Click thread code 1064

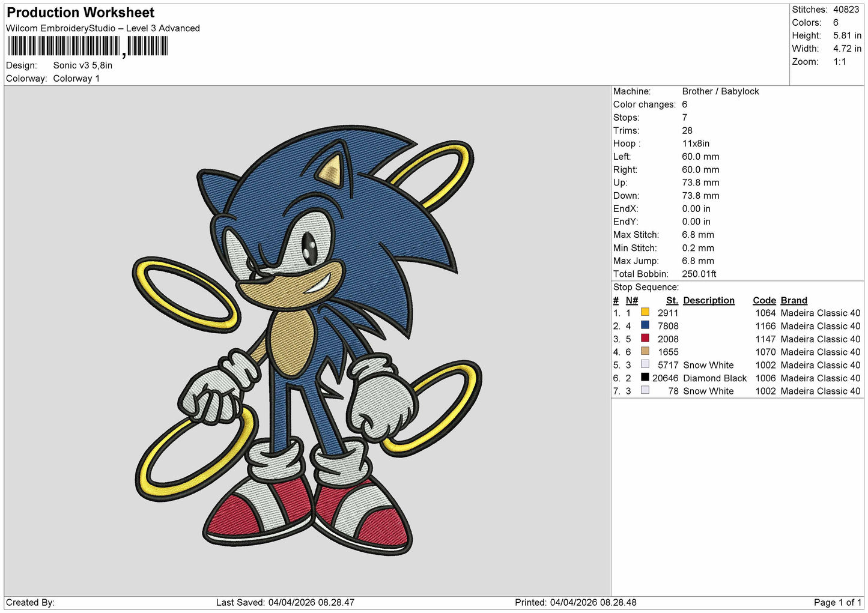(765, 313)
